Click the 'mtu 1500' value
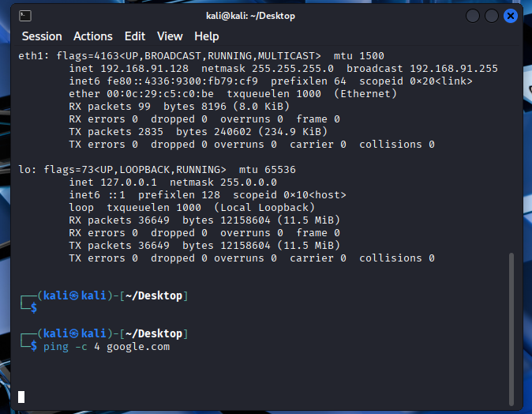532x414 pixels. (359, 55)
